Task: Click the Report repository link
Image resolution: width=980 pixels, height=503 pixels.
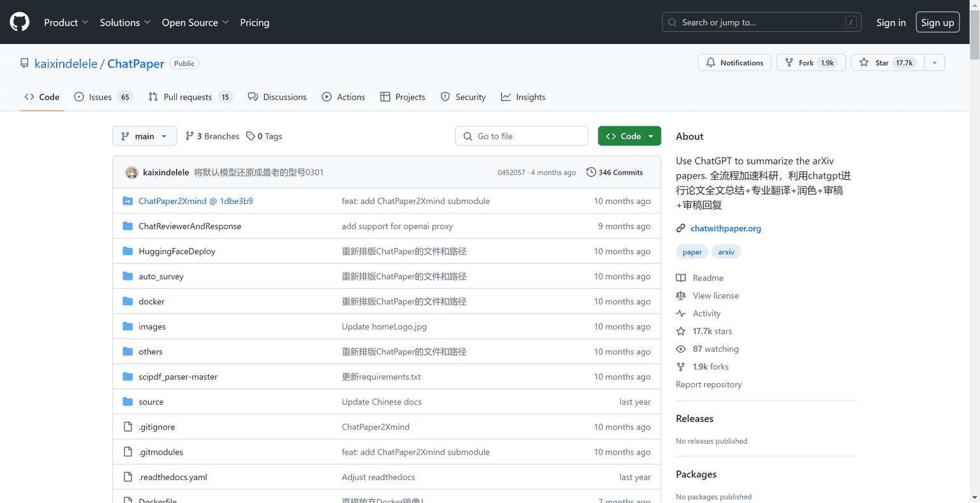Action: (709, 384)
